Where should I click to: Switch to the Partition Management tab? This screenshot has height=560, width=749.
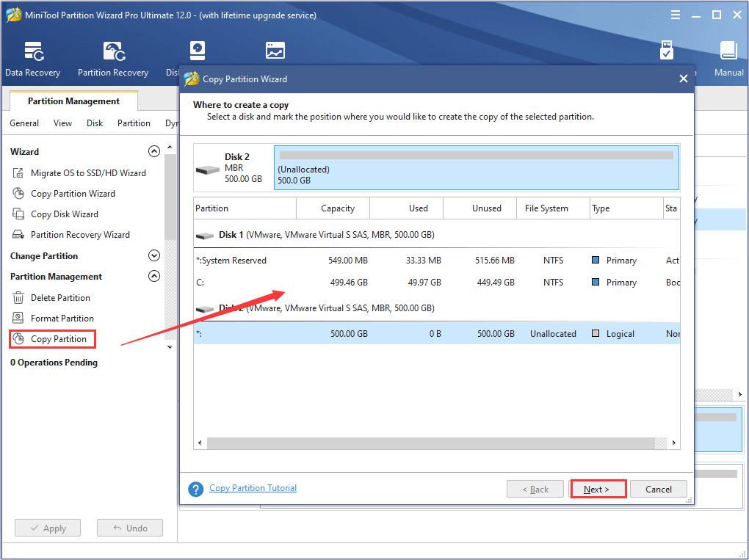point(73,101)
